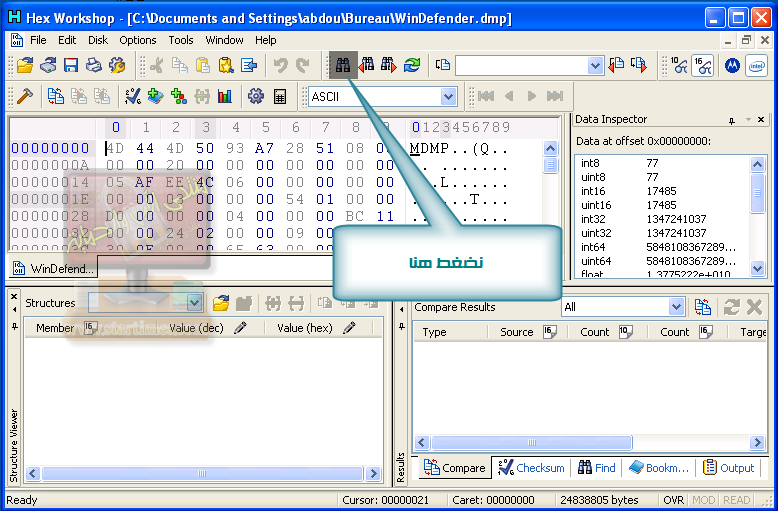The image size is (778, 511).
Task: Click the hex editor vertical scrollbar up arrow
Action: (550, 148)
